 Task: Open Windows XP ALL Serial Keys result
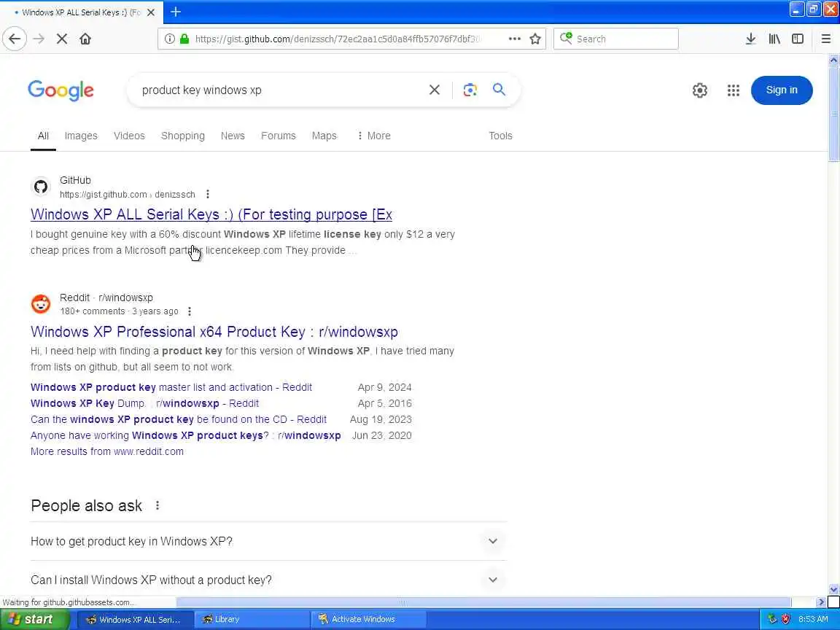(211, 214)
